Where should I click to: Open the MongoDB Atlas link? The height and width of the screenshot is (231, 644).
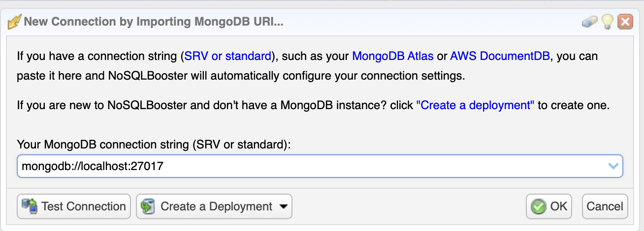[393, 56]
